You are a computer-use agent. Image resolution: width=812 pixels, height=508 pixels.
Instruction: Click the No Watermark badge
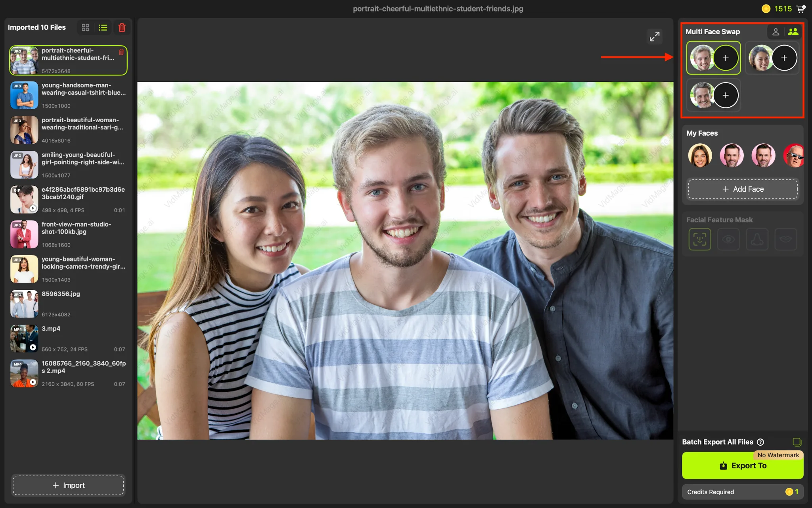pos(778,455)
